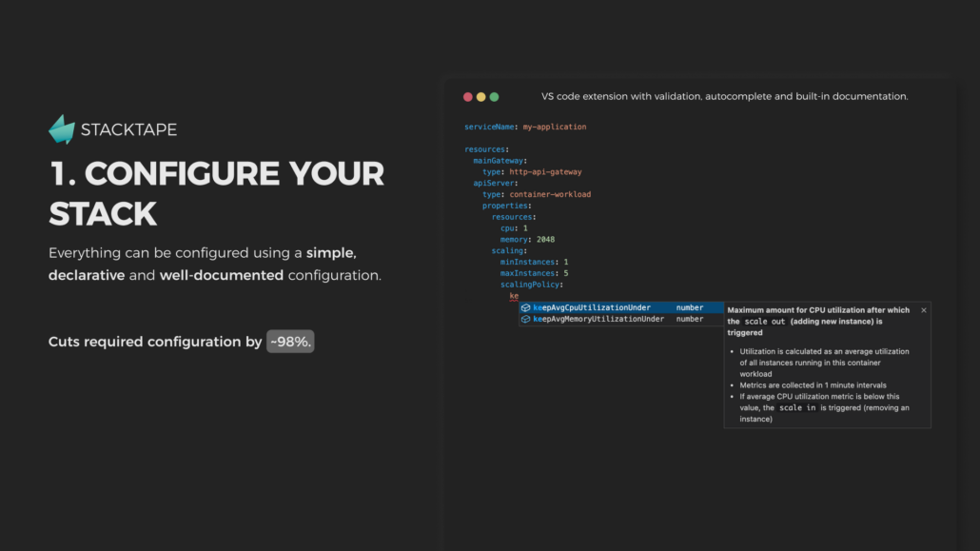Image resolution: width=980 pixels, height=551 pixels.
Task: Click the green traffic-light dot
Action: pos(494,96)
